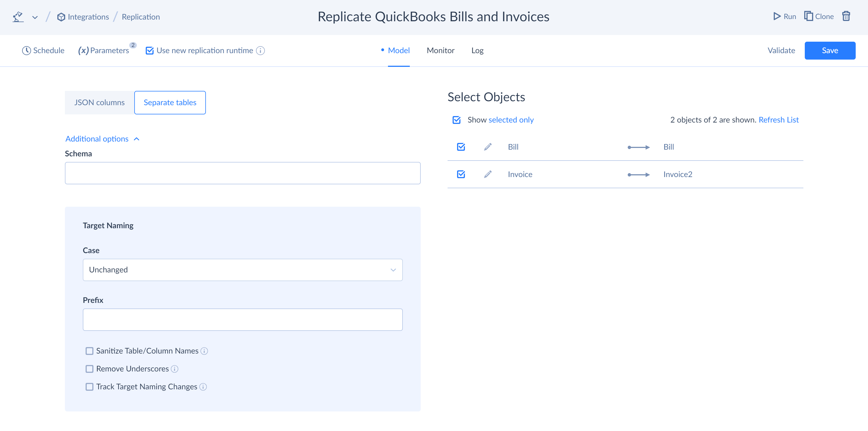Open the workspace chevron dropdown
The height and width of the screenshot is (431, 868).
pyautogui.click(x=35, y=17)
